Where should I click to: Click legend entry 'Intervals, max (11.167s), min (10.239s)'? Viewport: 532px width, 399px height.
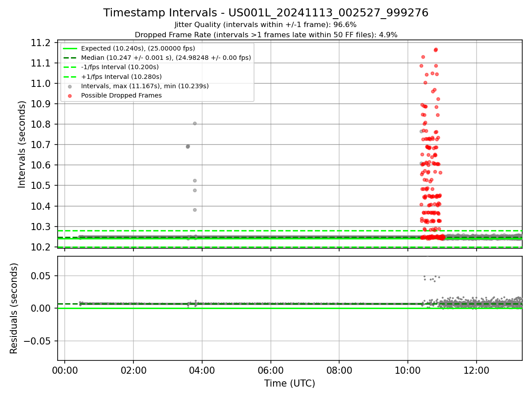tap(145, 86)
